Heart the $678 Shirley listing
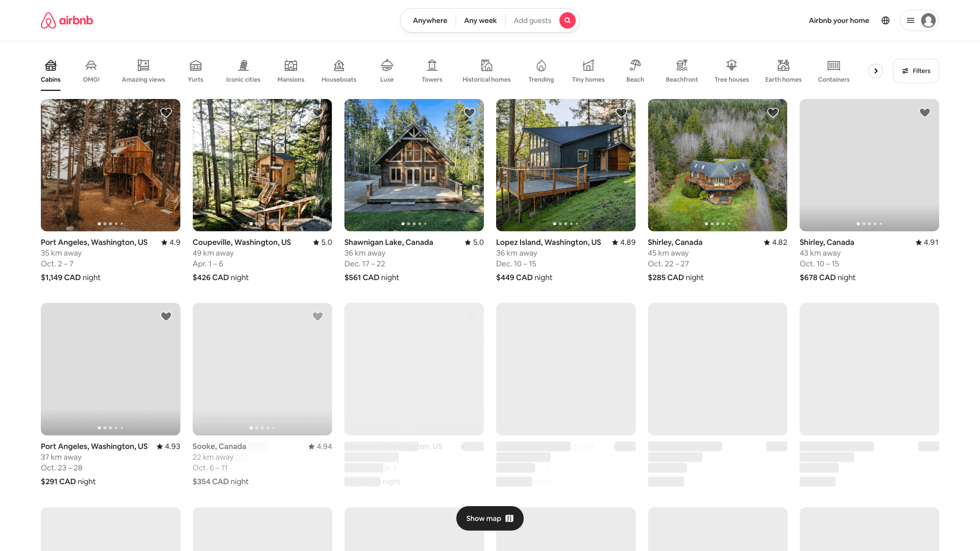Screen dimensions: 980x551 (x=925, y=113)
